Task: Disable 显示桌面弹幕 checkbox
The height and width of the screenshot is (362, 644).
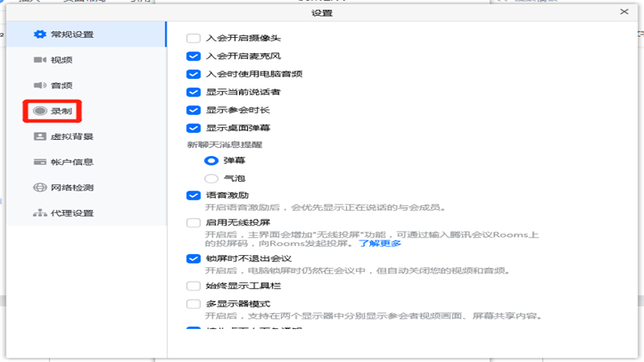Action: [193, 128]
